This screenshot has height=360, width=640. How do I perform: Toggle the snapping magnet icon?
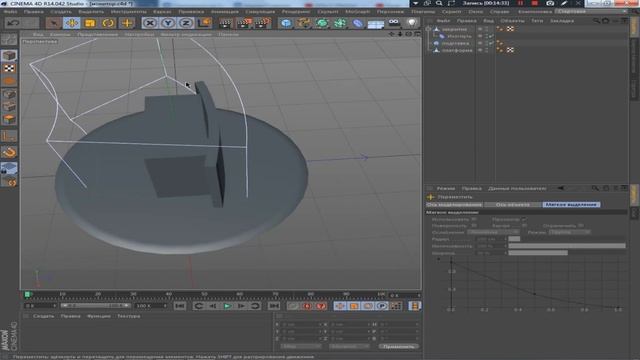point(9,152)
